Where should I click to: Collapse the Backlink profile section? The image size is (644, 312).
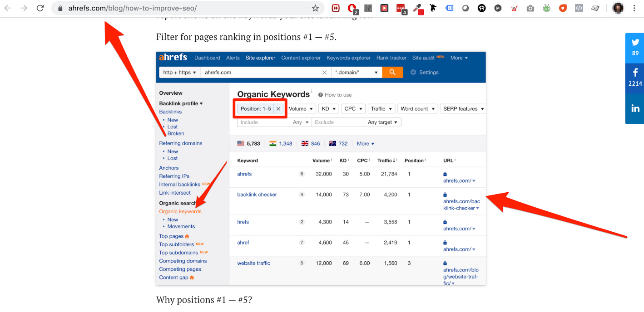[x=181, y=103]
